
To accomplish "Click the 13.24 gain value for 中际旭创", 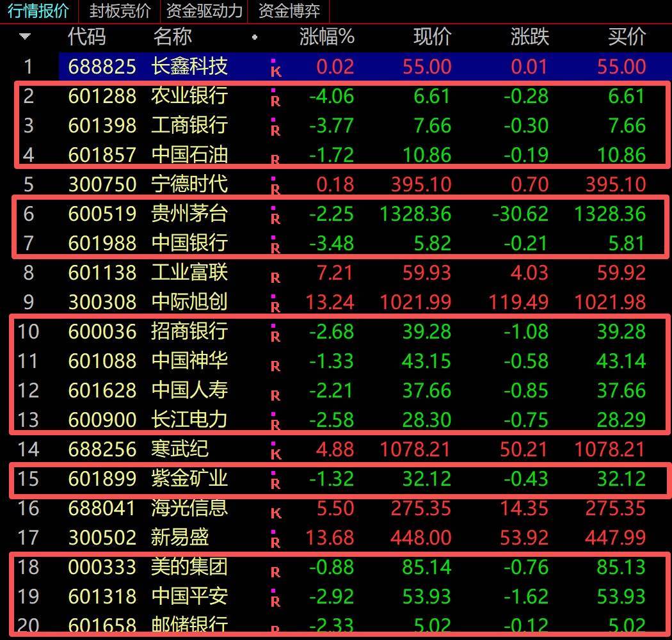I will [x=330, y=302].
